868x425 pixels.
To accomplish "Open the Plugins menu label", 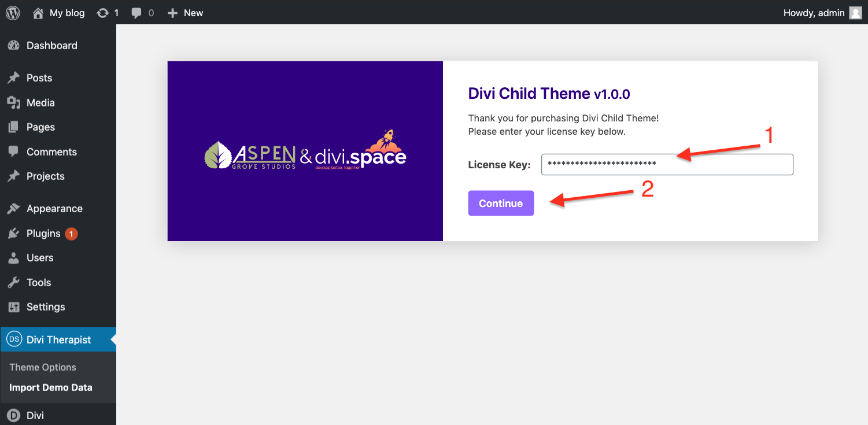I will pyautogui.click(x=43, y=234).
